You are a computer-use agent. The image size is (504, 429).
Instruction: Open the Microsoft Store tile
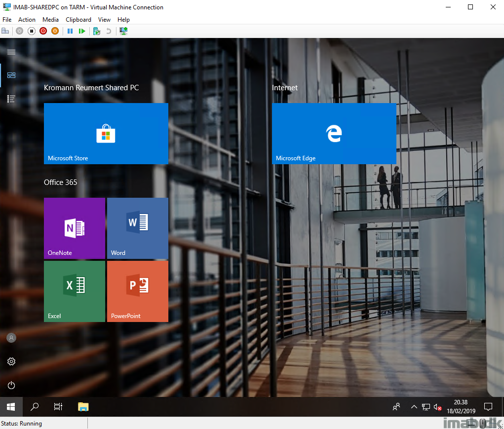(106, 134)
